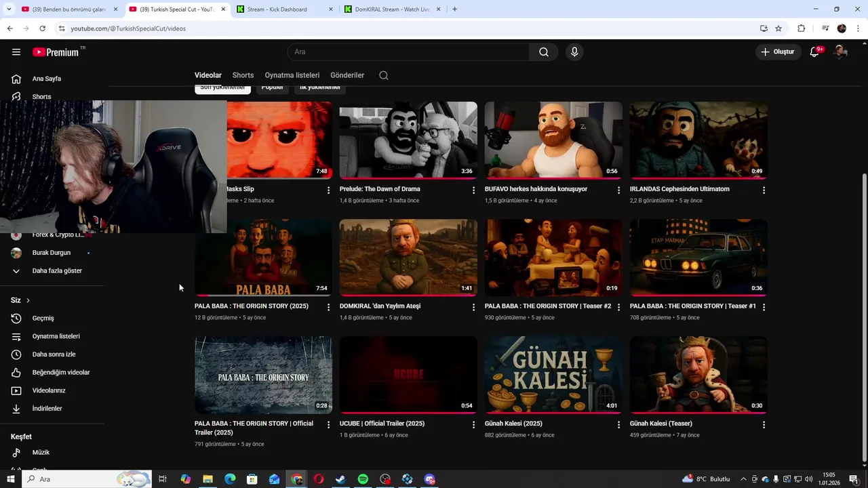The width and height of the screenshot is (868, 488).
Task: Switch to the Gönderiler channel tab
Action: [347, 75]
